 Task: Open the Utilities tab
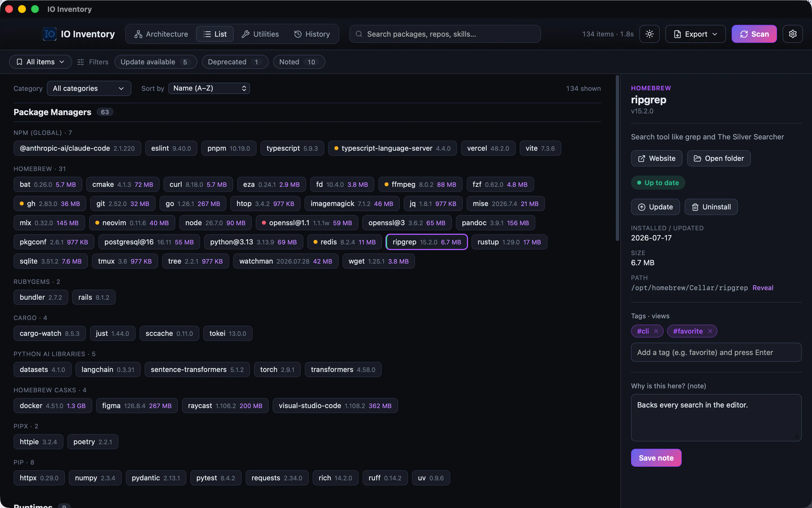tap(260, 34)
